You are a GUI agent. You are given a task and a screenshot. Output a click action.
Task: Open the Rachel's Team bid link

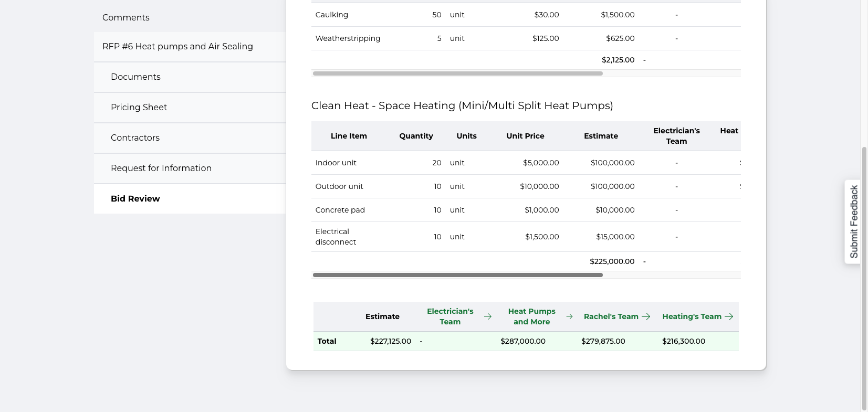pos(611,316)
